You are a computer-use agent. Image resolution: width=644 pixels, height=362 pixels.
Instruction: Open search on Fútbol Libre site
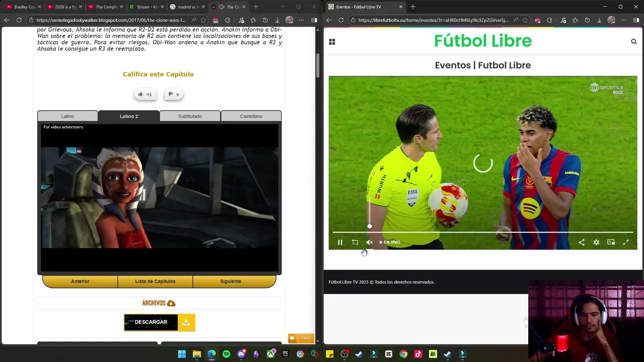[x=634, y=42]
